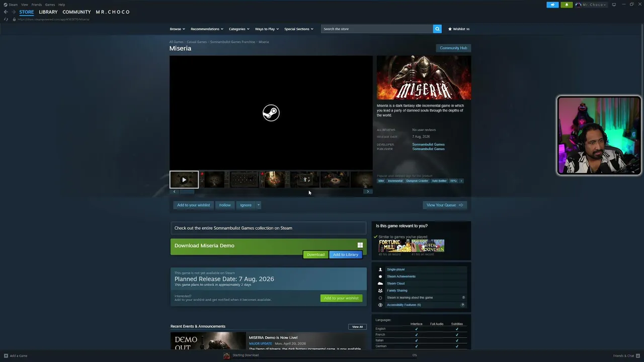Image resolution: width=644 pixels, height=362 pixels.
Task: Switch to the COMMUNITY tab
Action: pyautogui.click(x=76, y=12)
